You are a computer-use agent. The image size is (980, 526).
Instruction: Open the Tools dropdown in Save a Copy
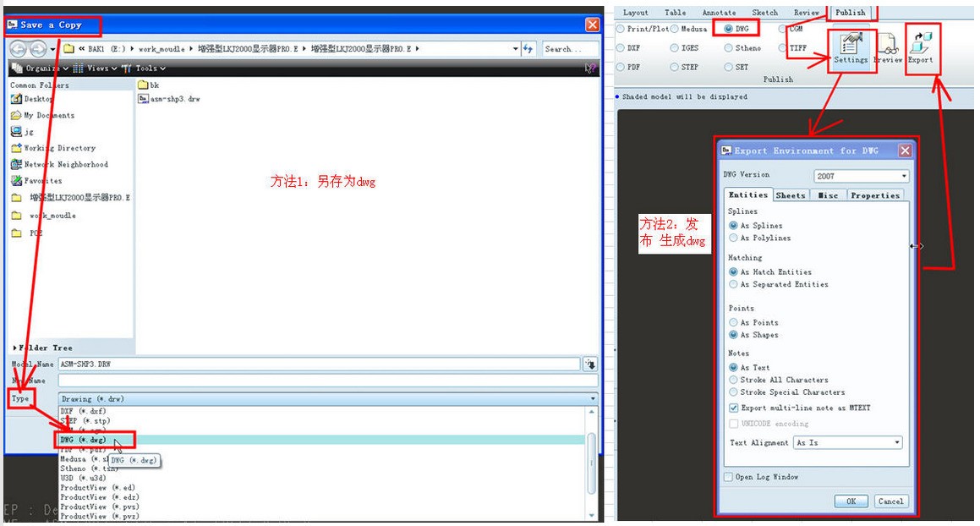point(144,68)
